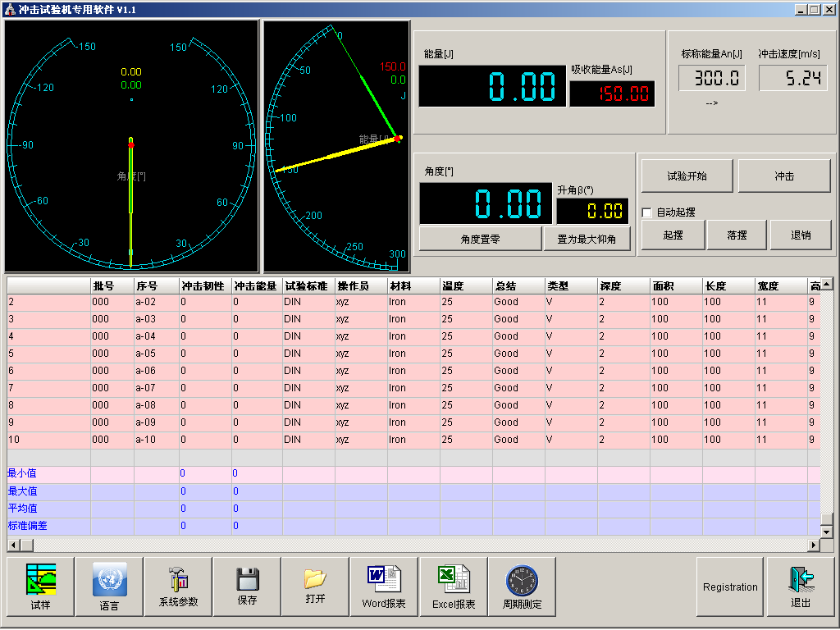840x630 pixels.
Task: Click the 冲击韧性 column header
Action: pyautogui.click(x=205, y=286)
